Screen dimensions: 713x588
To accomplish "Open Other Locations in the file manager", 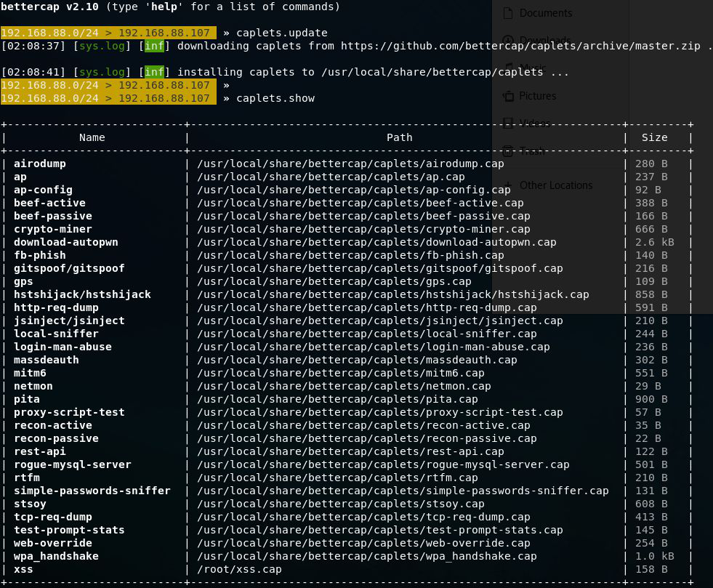I will tap(556, 185).
